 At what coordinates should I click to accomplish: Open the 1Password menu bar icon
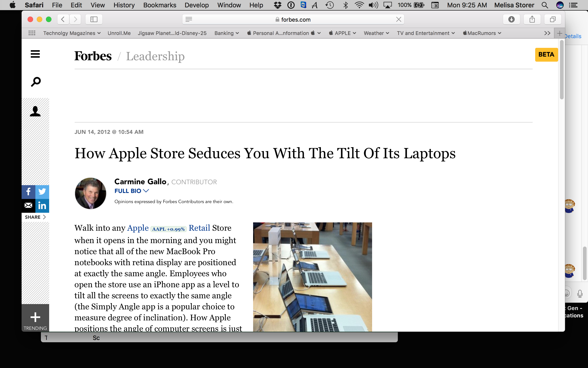[x=291, y=5]
